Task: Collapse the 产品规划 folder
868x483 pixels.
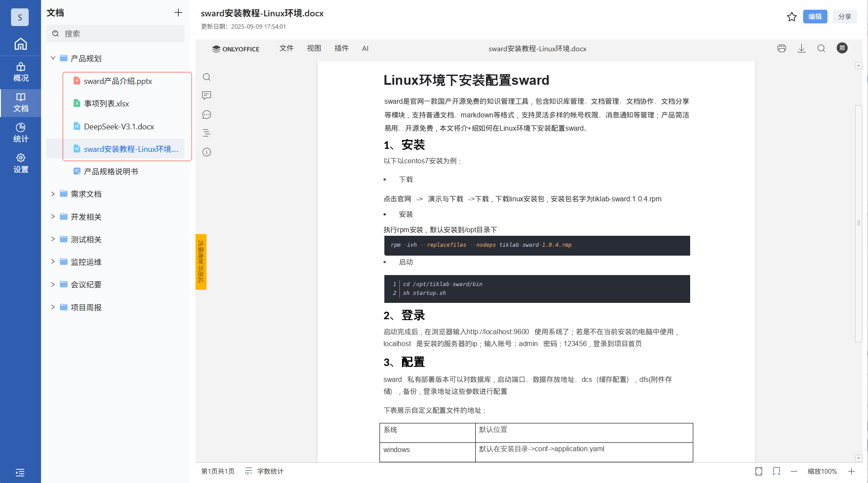Action: 53,58
